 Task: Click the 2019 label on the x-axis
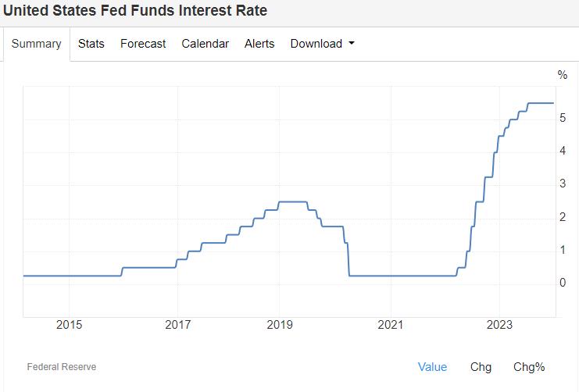coord(280,326)
